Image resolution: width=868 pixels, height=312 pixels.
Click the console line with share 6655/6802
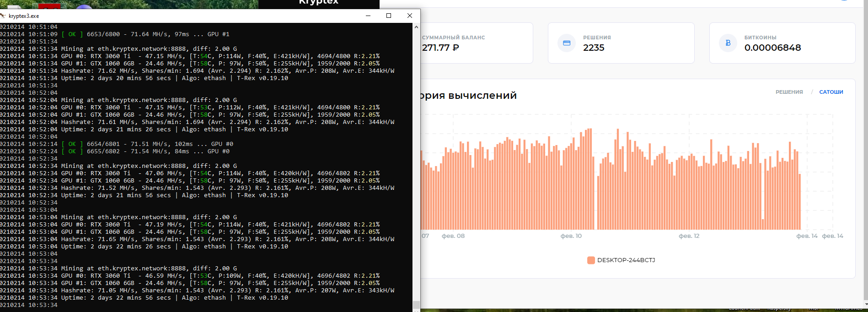(x=115, y=151)
